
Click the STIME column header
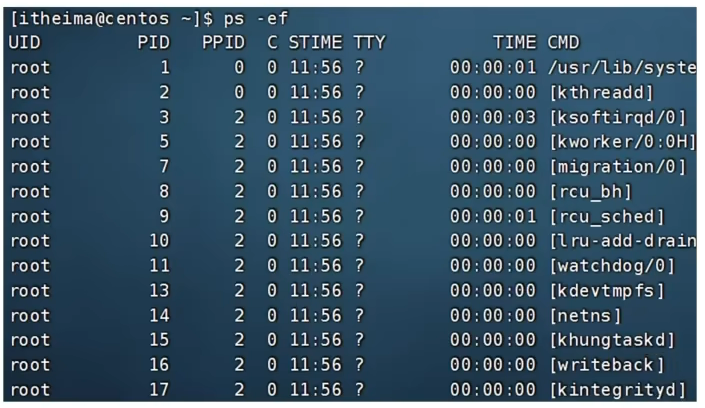(x=315, y=43)
